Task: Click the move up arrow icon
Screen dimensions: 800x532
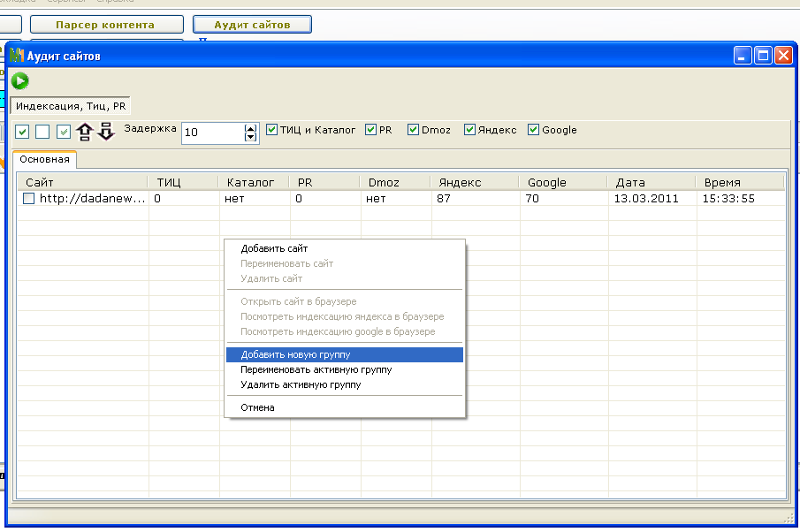Action: click(x=85, y=133)
